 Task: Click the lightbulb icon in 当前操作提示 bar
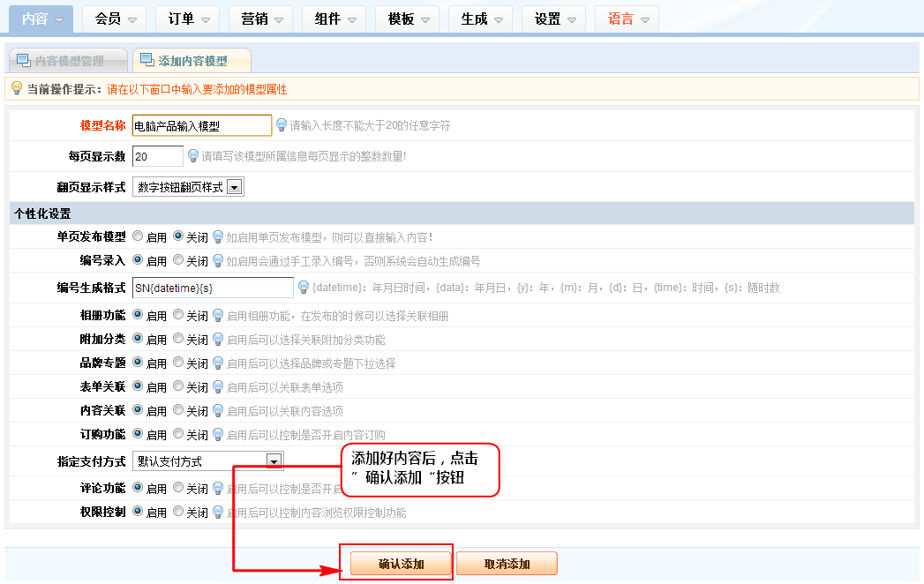coord(16,88)
